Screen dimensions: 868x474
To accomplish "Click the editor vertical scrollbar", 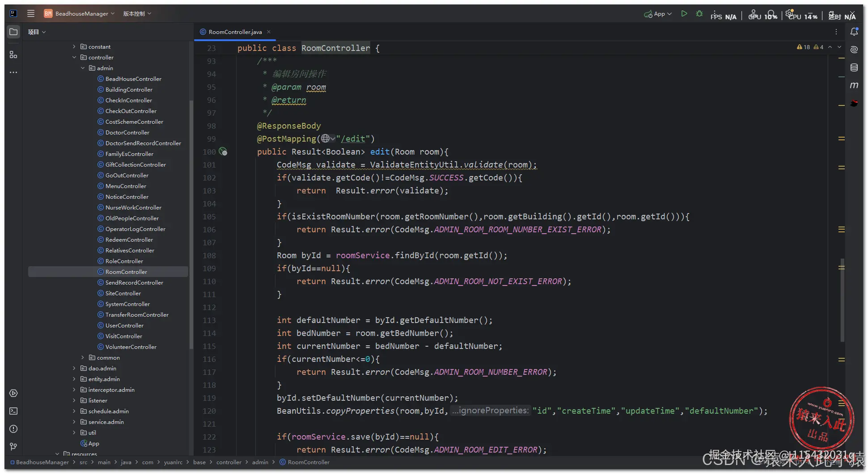I will coord(842,299).
